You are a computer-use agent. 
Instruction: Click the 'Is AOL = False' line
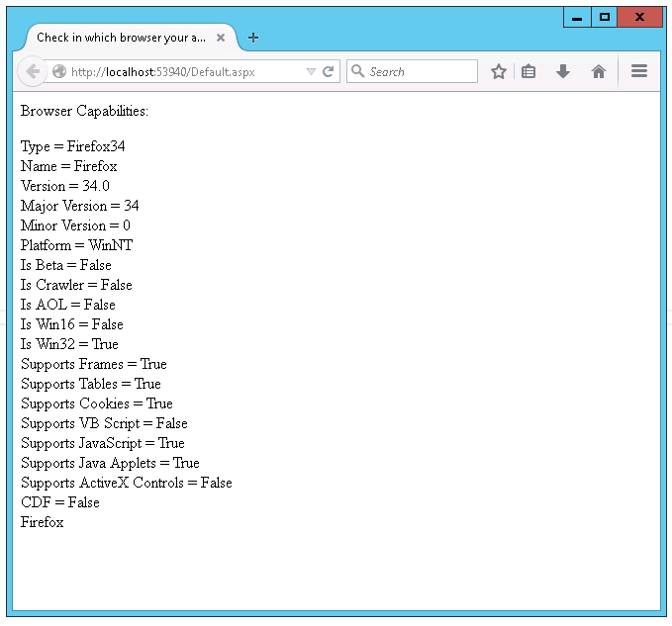(x=68, y=305)
